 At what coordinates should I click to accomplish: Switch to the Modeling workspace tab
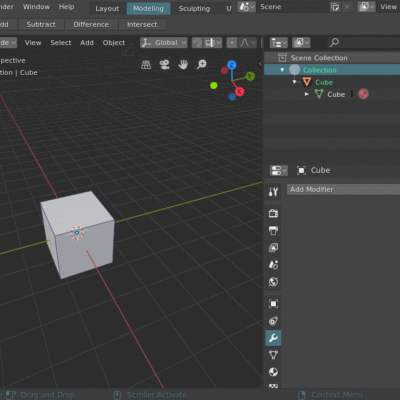(149, 8)
